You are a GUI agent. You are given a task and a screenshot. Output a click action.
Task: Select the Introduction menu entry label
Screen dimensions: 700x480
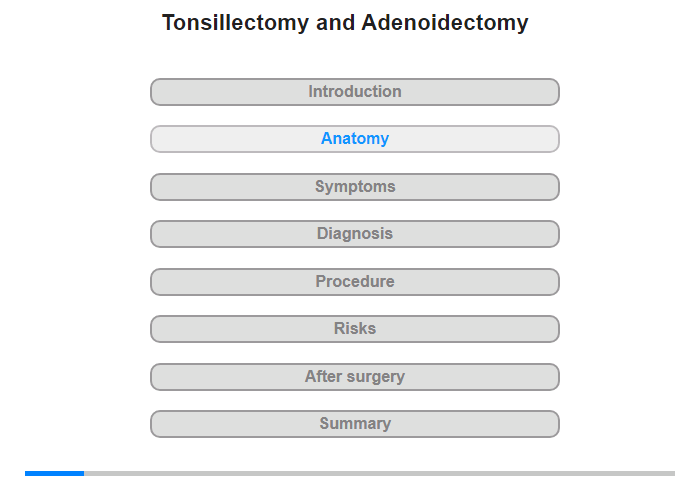[x=355, y=92]
